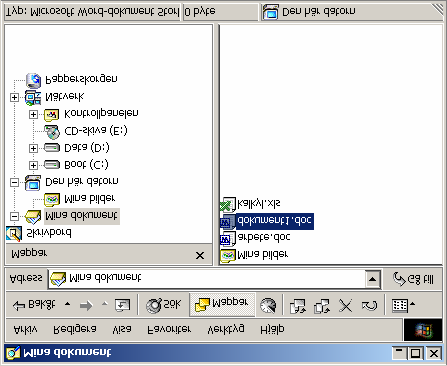Image resolution: width=447 pixels, height=366 pixels.
Task: Click the Move To folder toolbar icon
Action: click(x=298, y=305)
